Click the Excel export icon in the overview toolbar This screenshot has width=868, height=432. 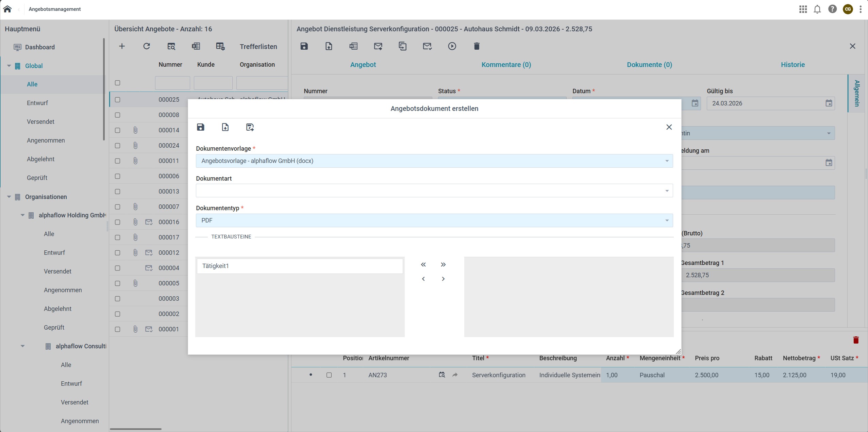tap(196, 46)
